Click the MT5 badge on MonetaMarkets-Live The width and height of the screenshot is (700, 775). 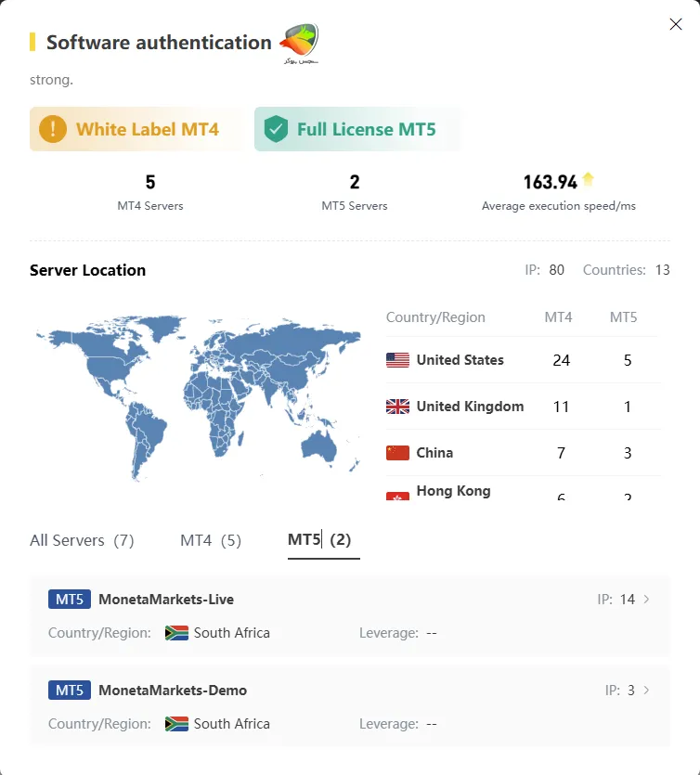[70, 600]
